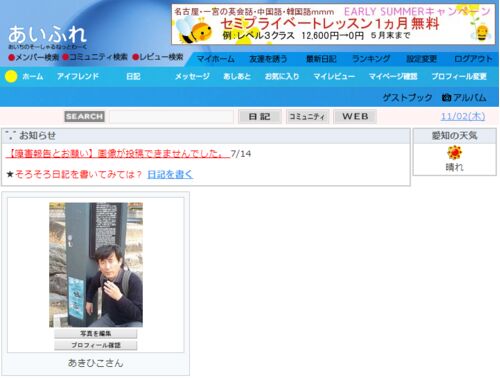Click the yellow circle home icon
This screenshot has height=378, width=500.
(11, 76)
